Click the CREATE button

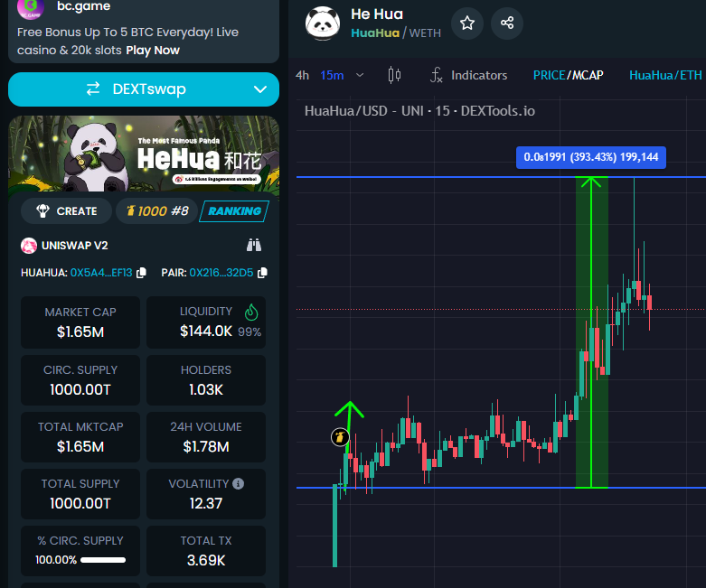(x=66, y=211)
